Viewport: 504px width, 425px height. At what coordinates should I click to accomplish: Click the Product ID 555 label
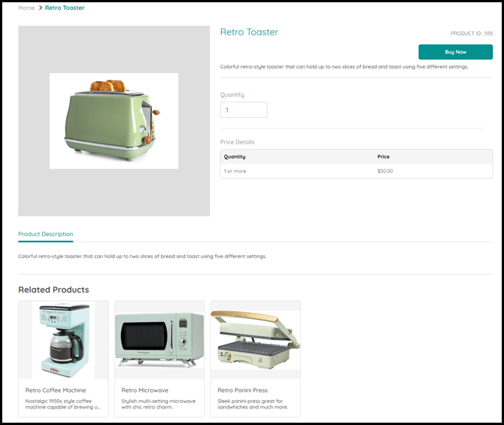tap(472, 33)
